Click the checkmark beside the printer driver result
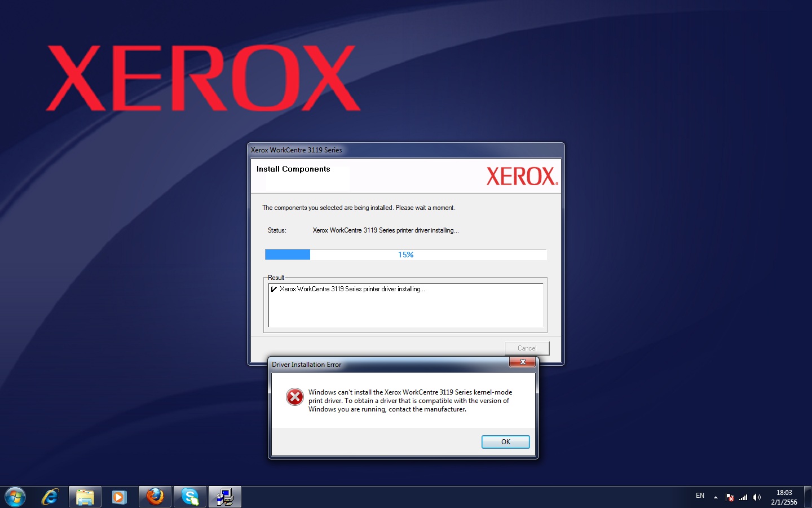 (274, 289)
